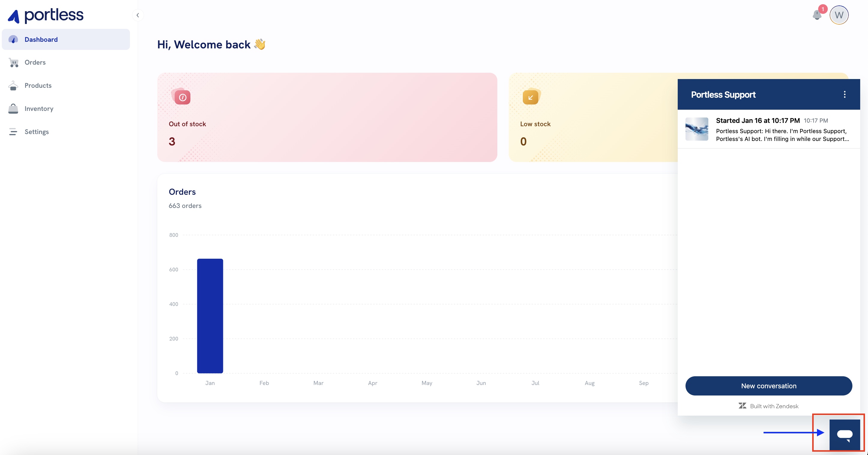Screen dimensions: 868x455
Task: Click the red Out of stock icon
Action: point(182,97)
